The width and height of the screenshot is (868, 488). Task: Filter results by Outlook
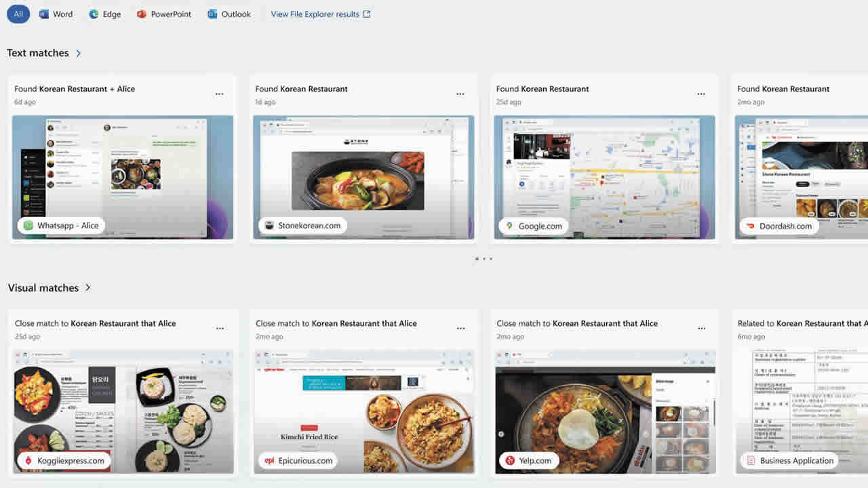(229, 14)
